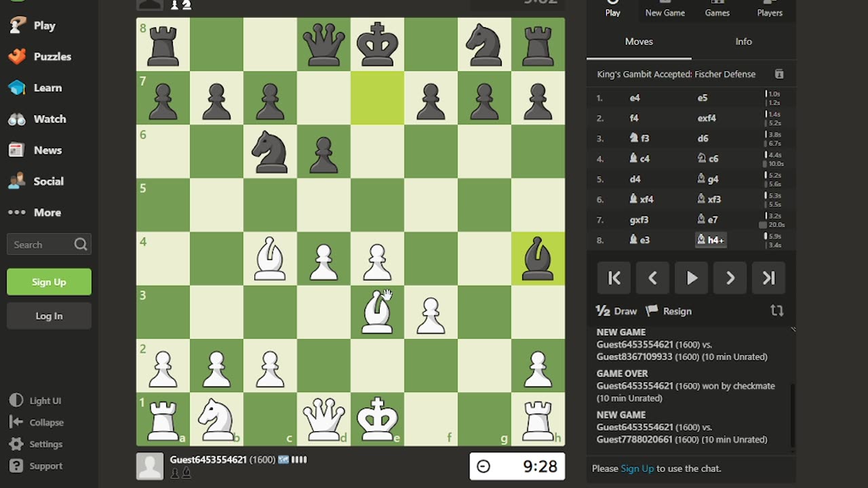
Task: Click the white knight on b1
Action: [216, 419]
